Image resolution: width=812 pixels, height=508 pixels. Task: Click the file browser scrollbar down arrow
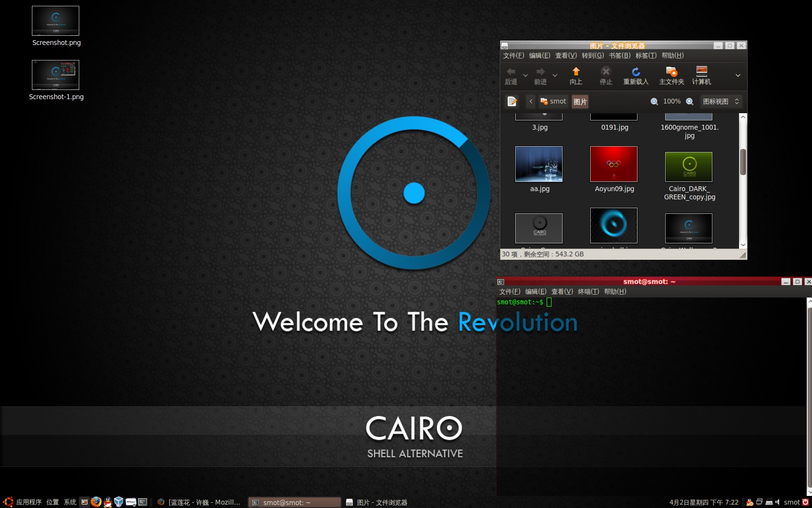[743, 245]
